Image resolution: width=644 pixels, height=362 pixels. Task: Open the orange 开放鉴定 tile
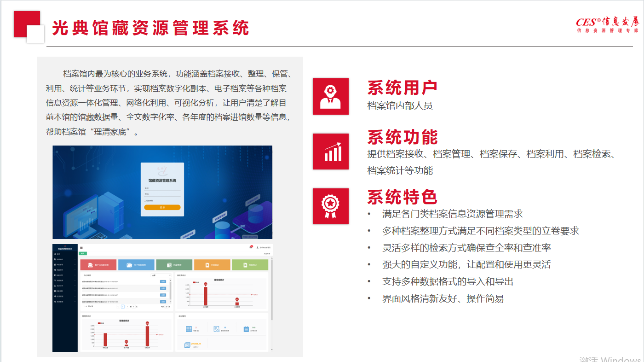[x=212, y=265]
